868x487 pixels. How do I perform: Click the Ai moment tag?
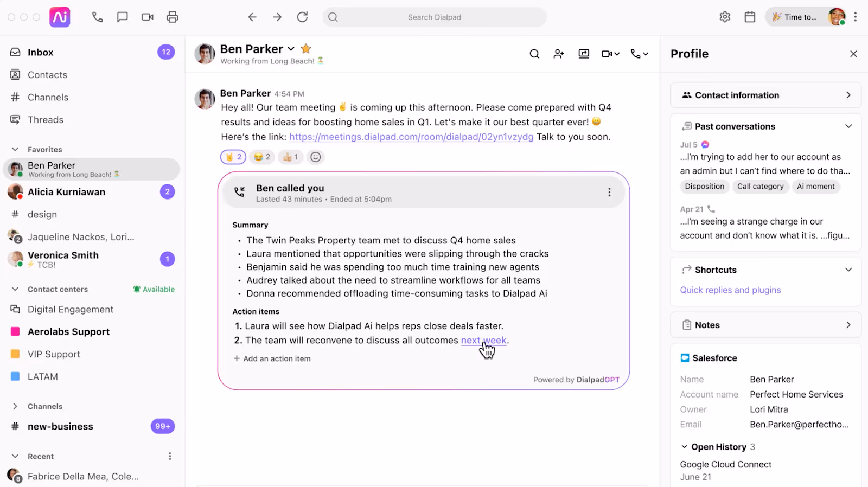click(815, 187)
